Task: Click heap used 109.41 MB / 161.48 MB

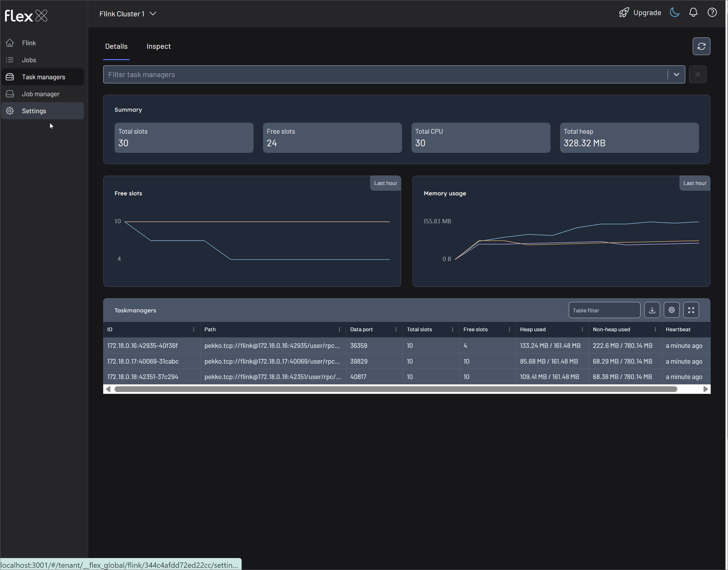Action: pos(552,377)
